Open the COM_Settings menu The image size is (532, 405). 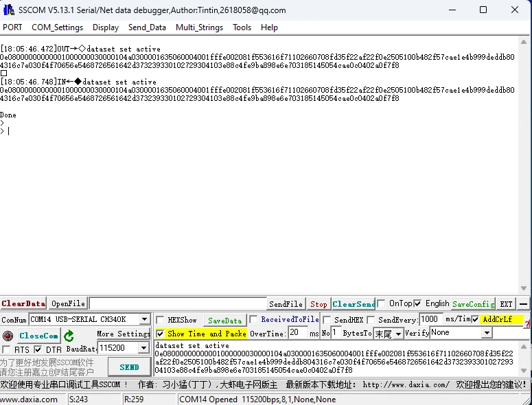tap(57, 27)
